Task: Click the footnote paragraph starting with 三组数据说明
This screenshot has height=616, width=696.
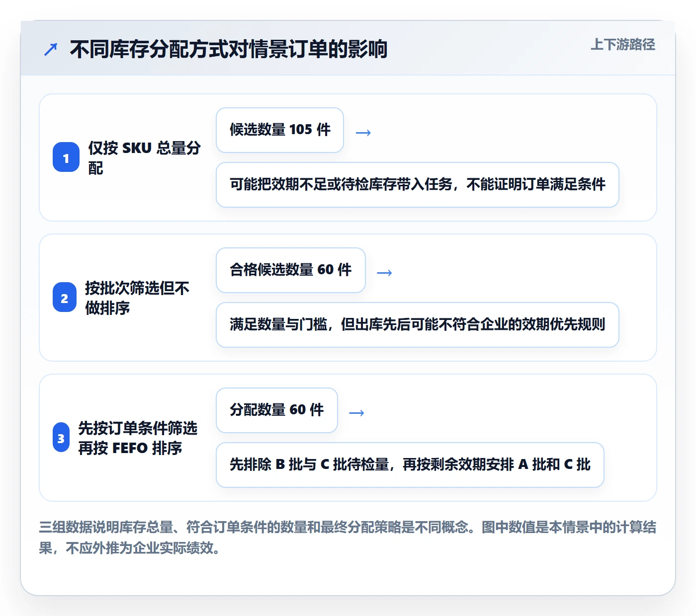Action: [348, 538]
